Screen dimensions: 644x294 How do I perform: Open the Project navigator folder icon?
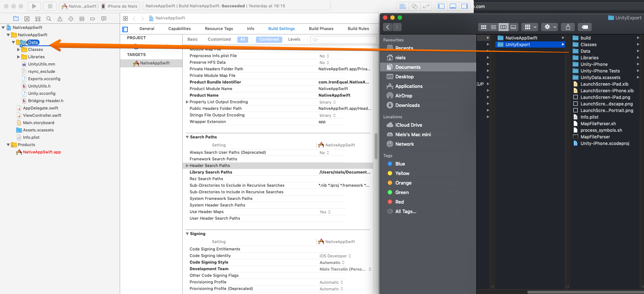16,19
